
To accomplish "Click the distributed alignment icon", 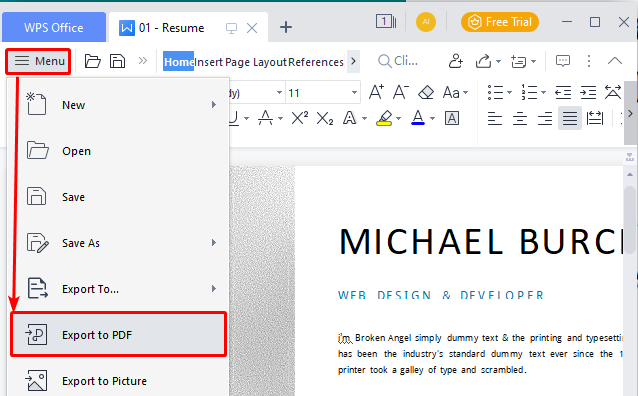I will pos(595,118).
